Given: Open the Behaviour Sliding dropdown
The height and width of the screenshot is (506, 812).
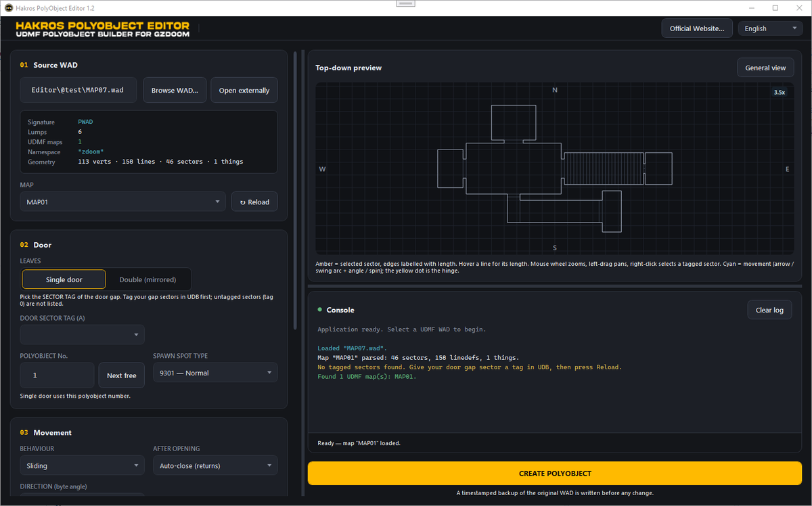Looking at the screenshot, I should coord(83,465).
